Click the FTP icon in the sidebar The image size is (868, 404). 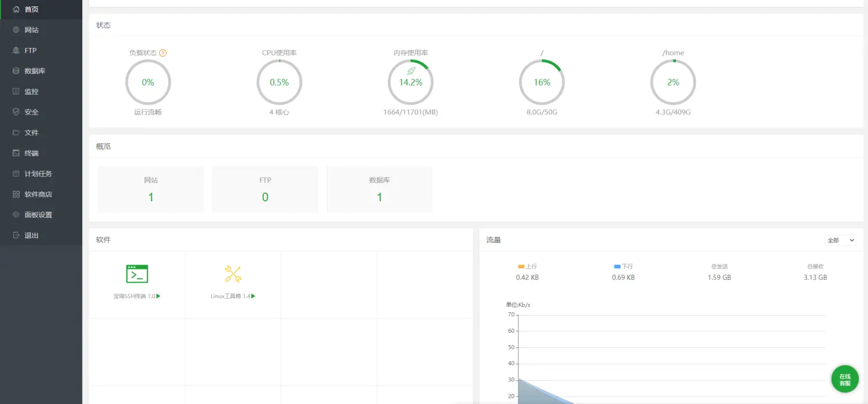click(x=16, y=50)
